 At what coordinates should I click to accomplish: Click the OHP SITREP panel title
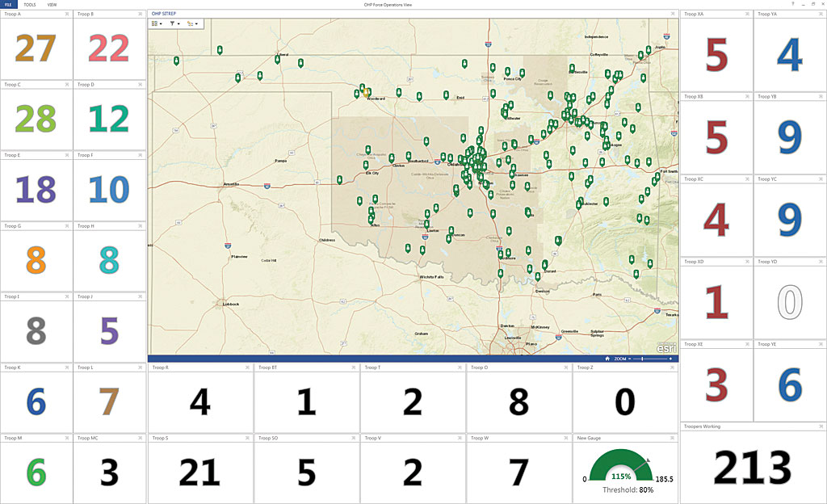pos(163,14)
